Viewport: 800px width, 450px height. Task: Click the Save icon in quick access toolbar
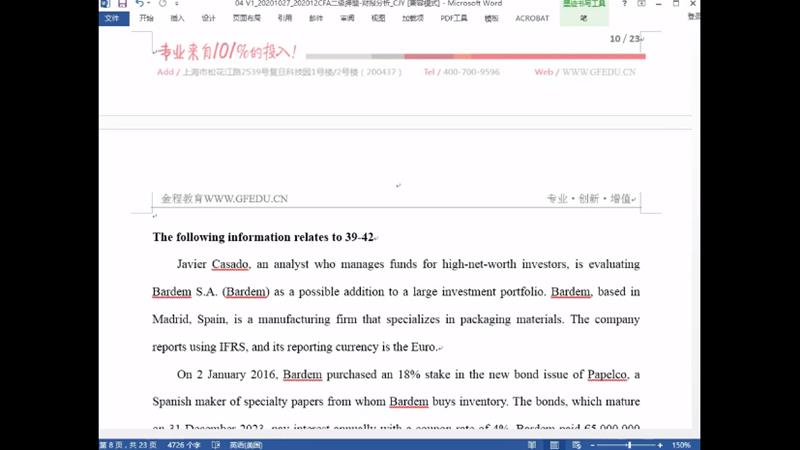point(122,4)
